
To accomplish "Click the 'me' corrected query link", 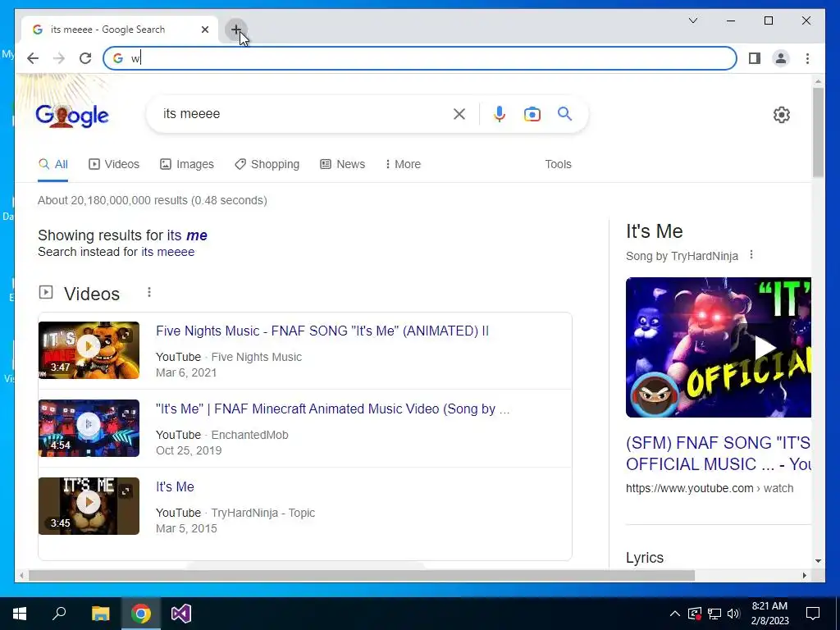I will point(197,235).
